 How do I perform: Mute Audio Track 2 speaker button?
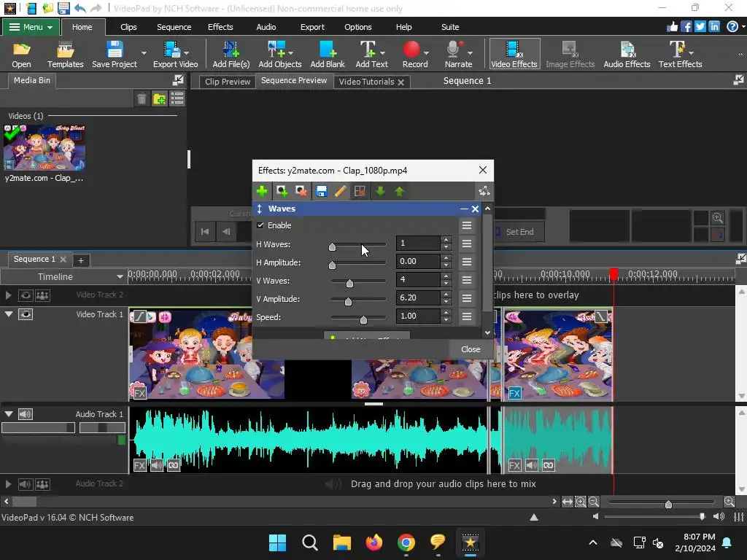coord(26,484)
